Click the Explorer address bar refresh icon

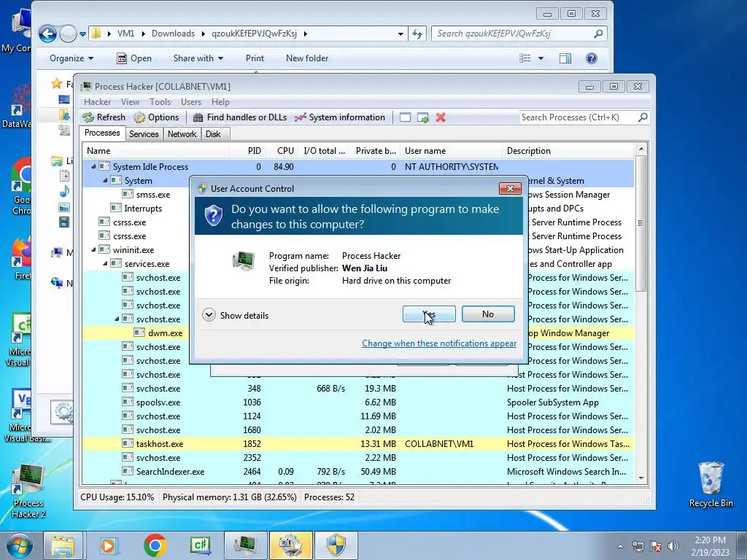417,34
